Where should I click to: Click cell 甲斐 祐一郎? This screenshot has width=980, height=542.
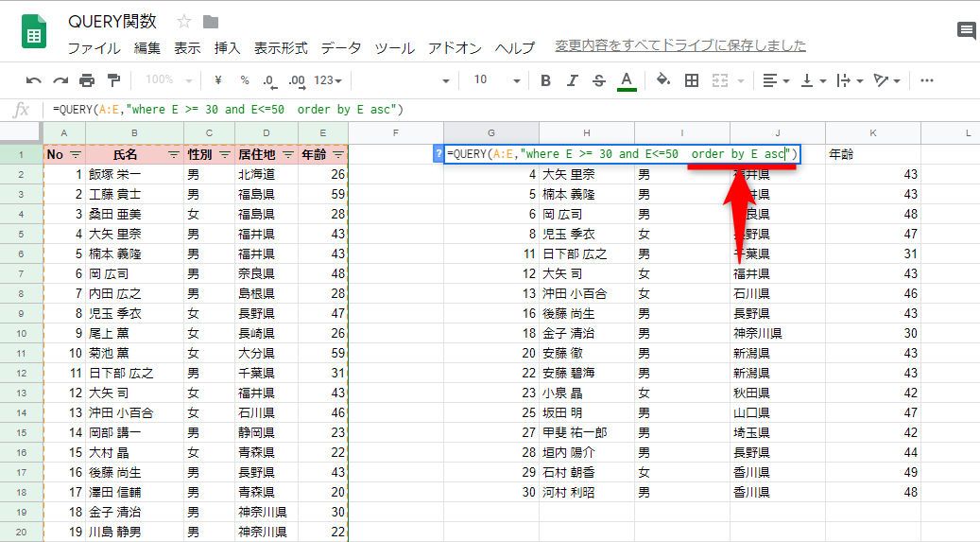[586, 432]
